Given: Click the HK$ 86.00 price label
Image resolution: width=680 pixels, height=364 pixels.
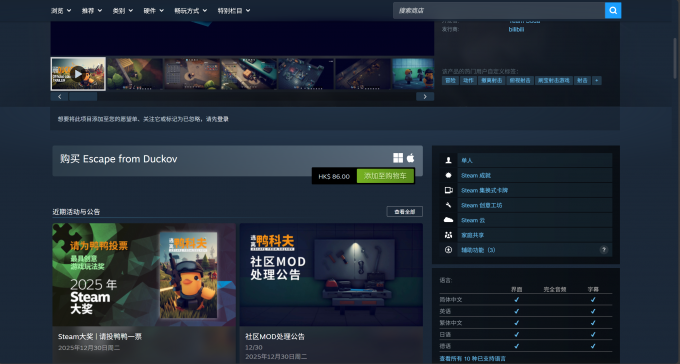Looking at the screenshot, I should [x=334, y=176].
